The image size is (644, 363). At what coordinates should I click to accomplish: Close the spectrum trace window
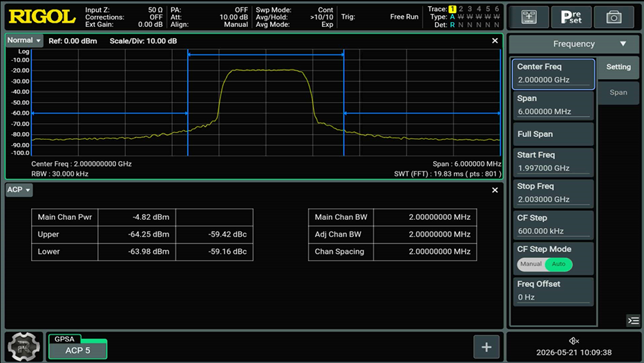pos(495,41)
